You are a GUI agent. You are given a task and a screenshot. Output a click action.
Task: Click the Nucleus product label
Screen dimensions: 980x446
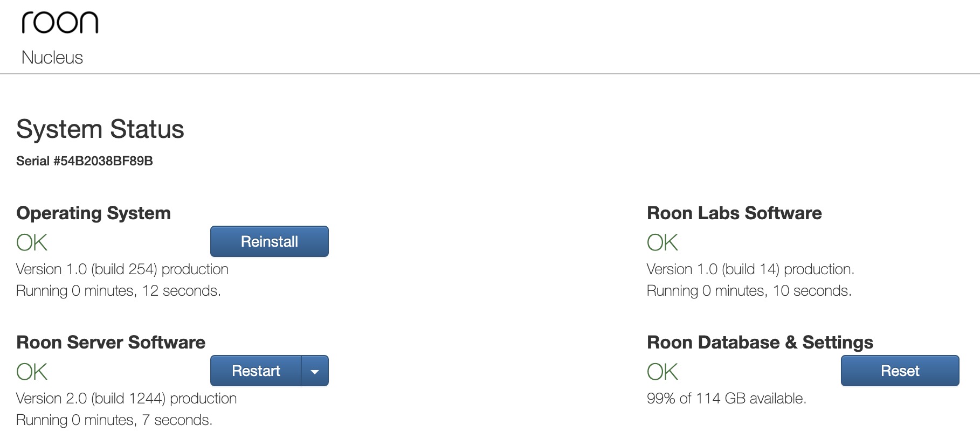point(52,58)
